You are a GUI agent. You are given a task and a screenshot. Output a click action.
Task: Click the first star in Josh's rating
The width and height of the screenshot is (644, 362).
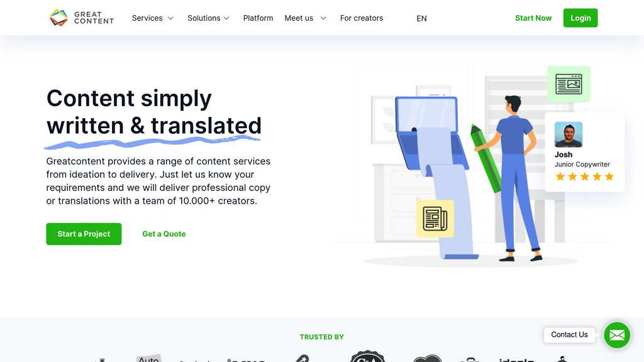(560, 177)
